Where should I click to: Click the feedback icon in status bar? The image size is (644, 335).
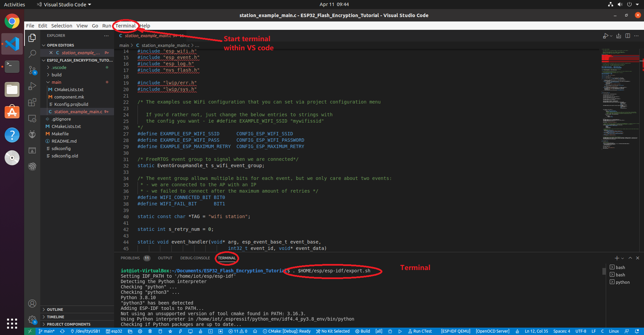point(627,331)
